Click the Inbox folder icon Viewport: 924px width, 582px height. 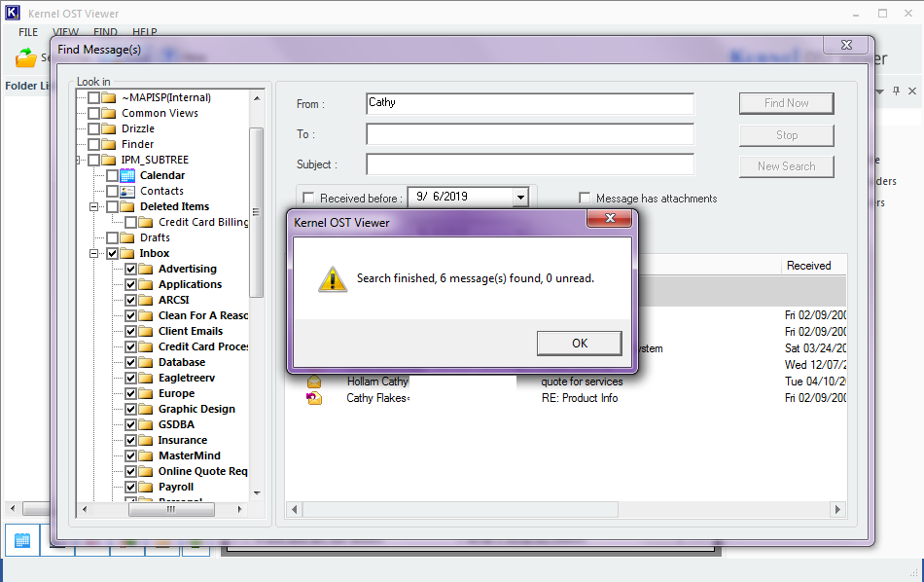click(127, 253)
